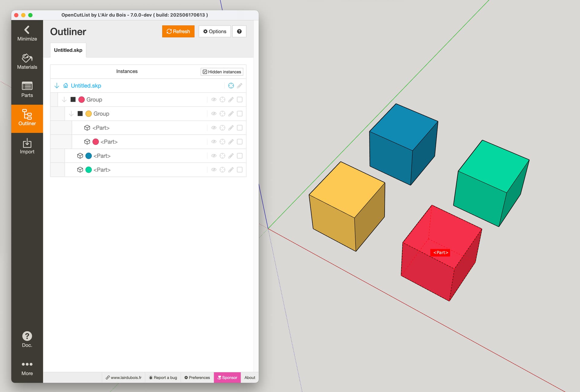Image resolution: width=580 pixels, height=392 pixels.
Task: Toggle eye visibility on the green Part row
Action: (214, 170)
